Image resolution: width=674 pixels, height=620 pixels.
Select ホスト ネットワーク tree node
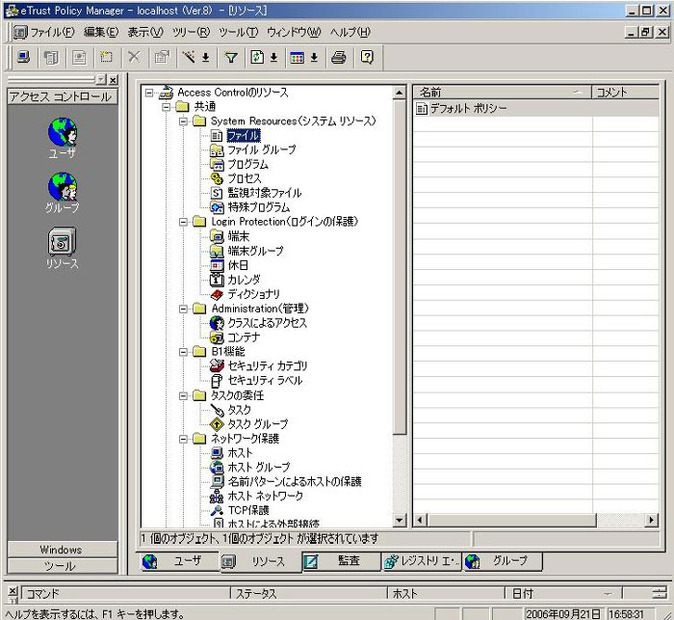pyautogui.click(x=265, y=496)
